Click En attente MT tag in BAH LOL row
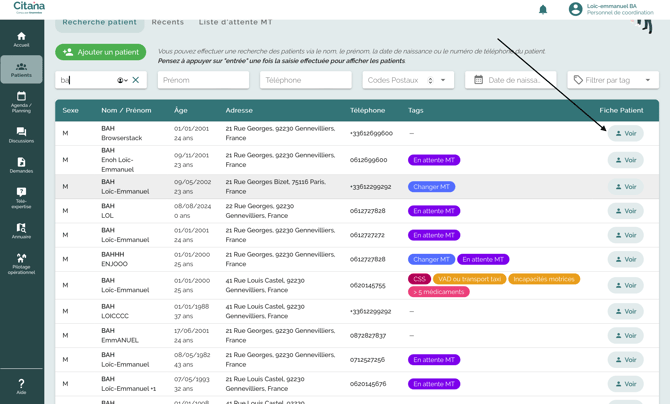 [434, 211]
